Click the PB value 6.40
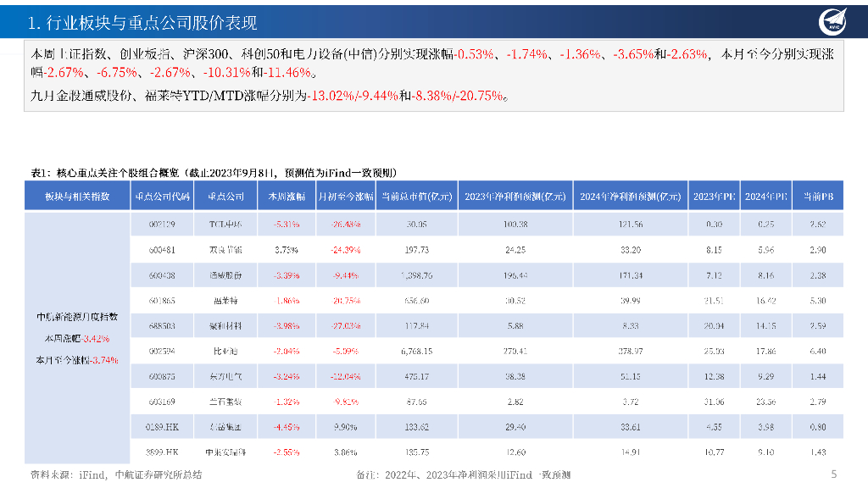 point(818,351)
